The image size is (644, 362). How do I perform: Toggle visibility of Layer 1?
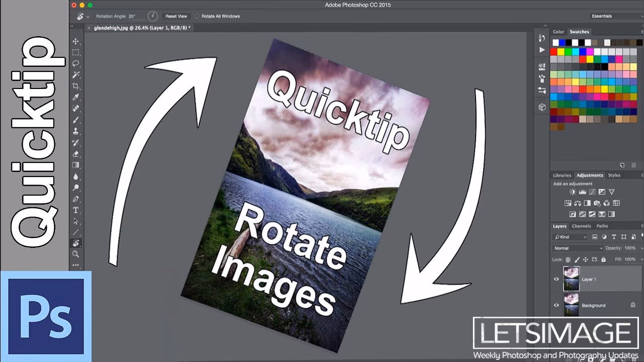coord(557,279)
